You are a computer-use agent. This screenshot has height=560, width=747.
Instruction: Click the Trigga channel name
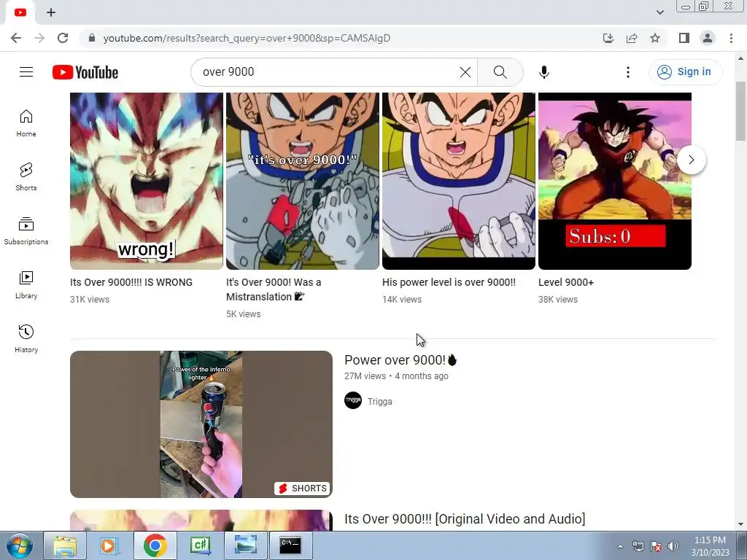pos(379,402)
